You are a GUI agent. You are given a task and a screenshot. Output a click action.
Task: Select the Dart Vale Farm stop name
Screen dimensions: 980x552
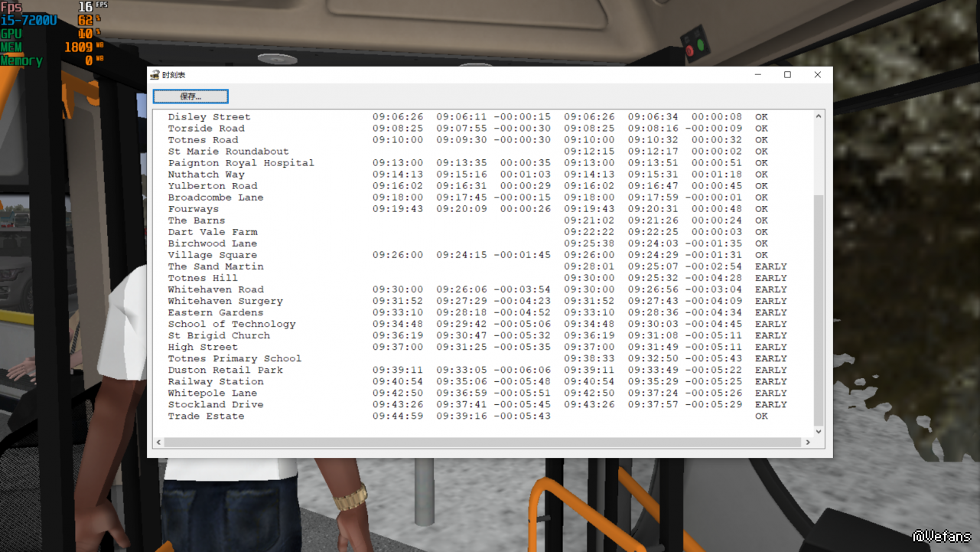[213, 232]
